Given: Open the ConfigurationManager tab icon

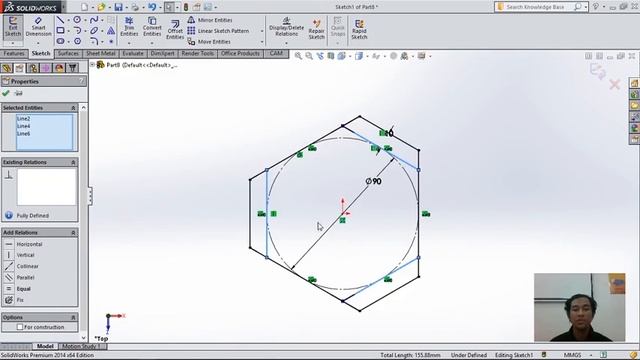Looking at the screenshot, I should (x=33, y=68).
